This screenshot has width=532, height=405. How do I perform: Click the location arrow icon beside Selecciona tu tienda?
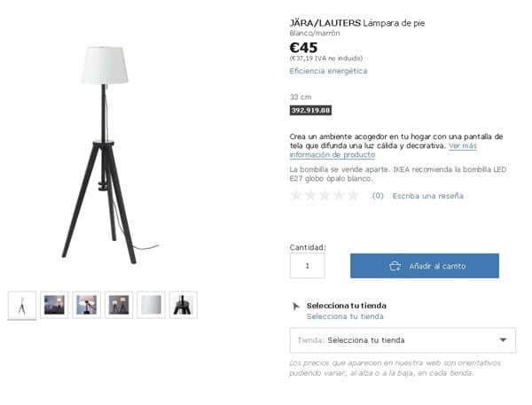click(x=296, y=306)
